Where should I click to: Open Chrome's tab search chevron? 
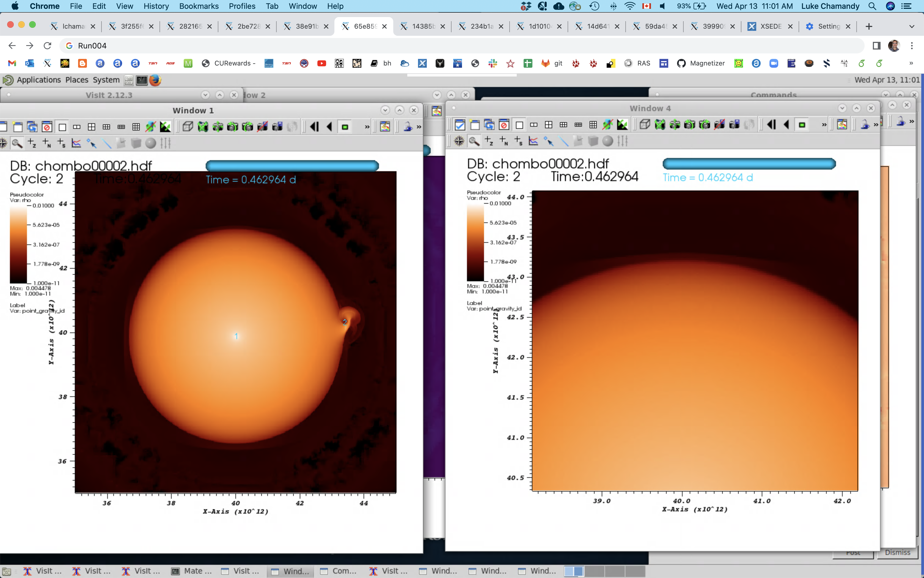[912, 26]
